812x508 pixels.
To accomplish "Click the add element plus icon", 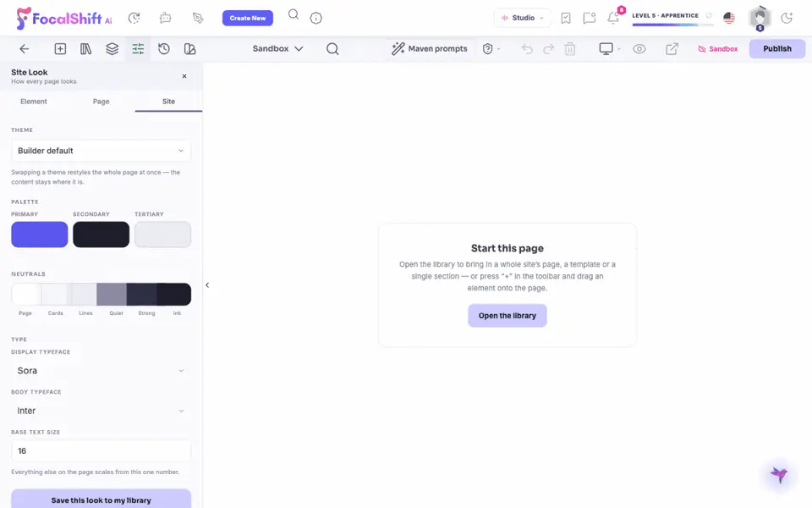I will coord(60,49).
